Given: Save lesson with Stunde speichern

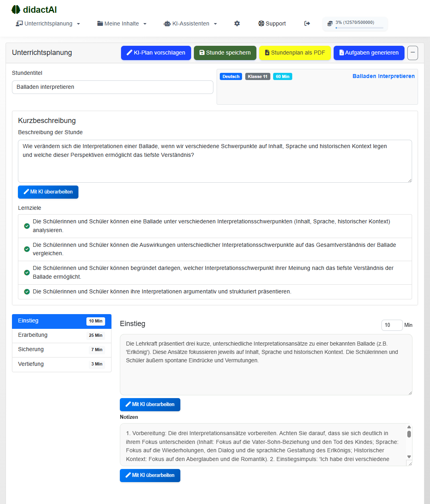Looking at the screenshot, I should point(225,53).
